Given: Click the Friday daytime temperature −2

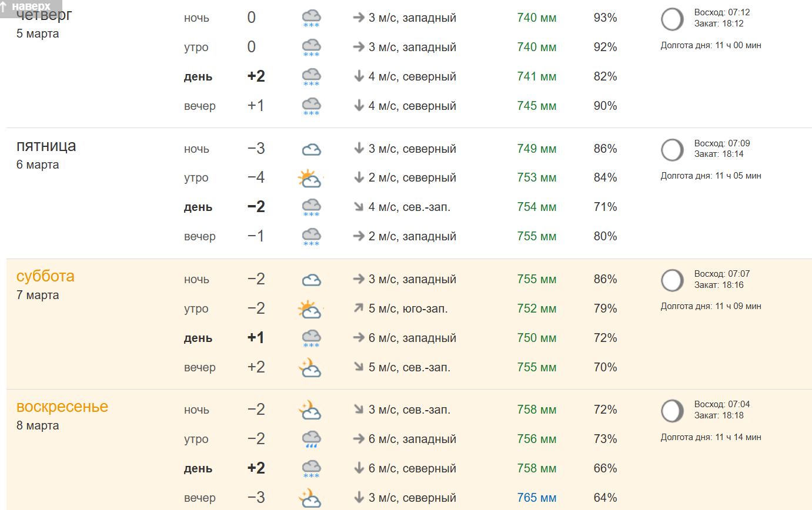Looking at the screenshot, I should click(x=256, y=207).
